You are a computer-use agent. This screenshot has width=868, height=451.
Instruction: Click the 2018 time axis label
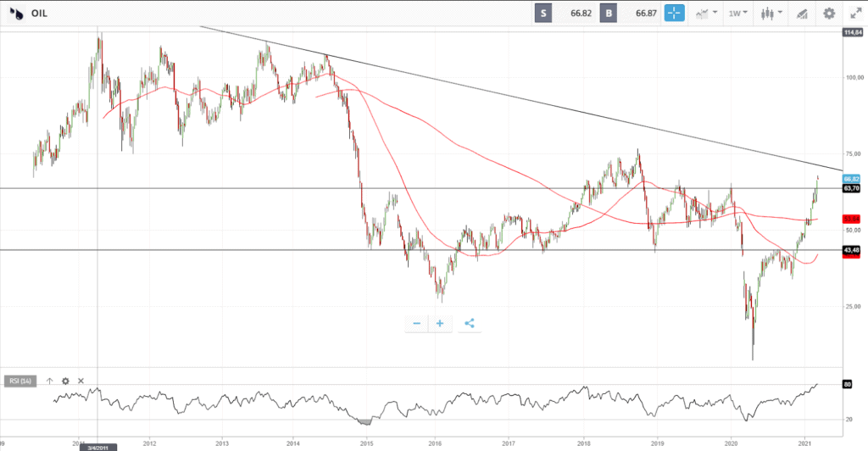tap(583, 443)
